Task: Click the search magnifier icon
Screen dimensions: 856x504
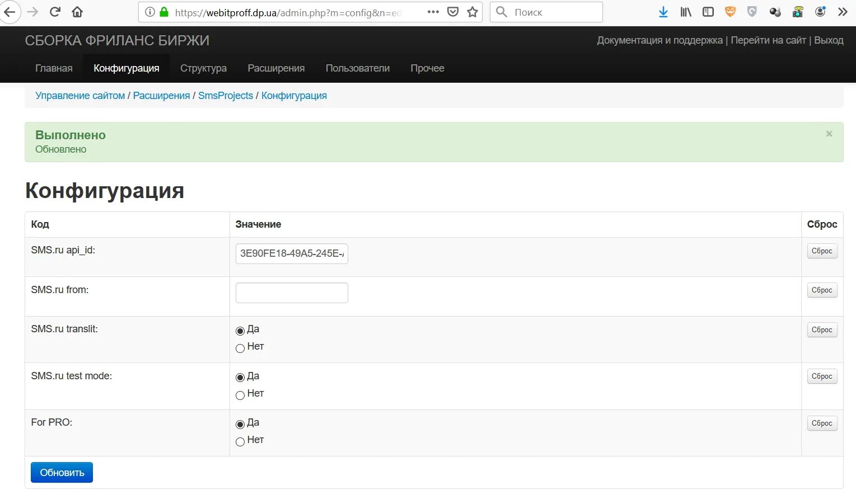Action: [x=502, y=12]
